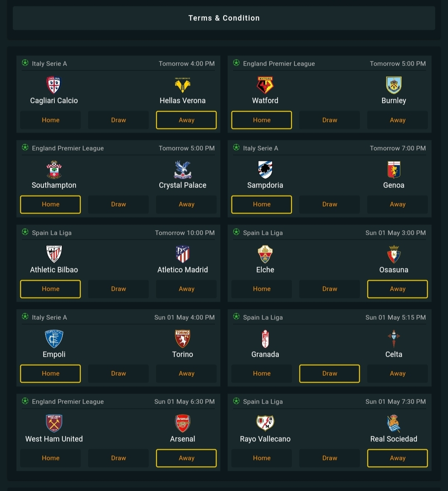Click the Arsenal team crest
Screen dimensions: 448x491
(x=183, y=423)
